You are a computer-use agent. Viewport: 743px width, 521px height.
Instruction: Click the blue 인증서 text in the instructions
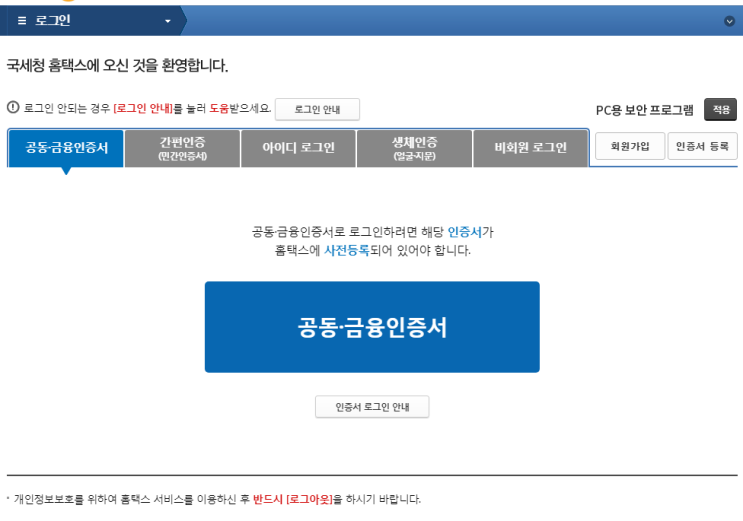click(464, 232)
